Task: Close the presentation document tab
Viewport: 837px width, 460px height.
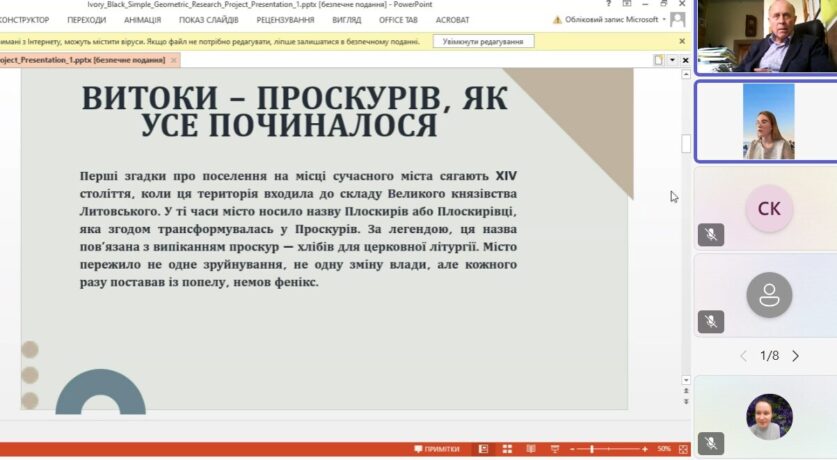Action: (174, 60)
